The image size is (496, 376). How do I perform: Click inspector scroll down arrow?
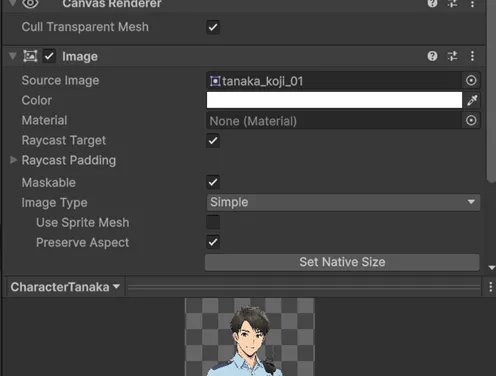pos(491,267)
